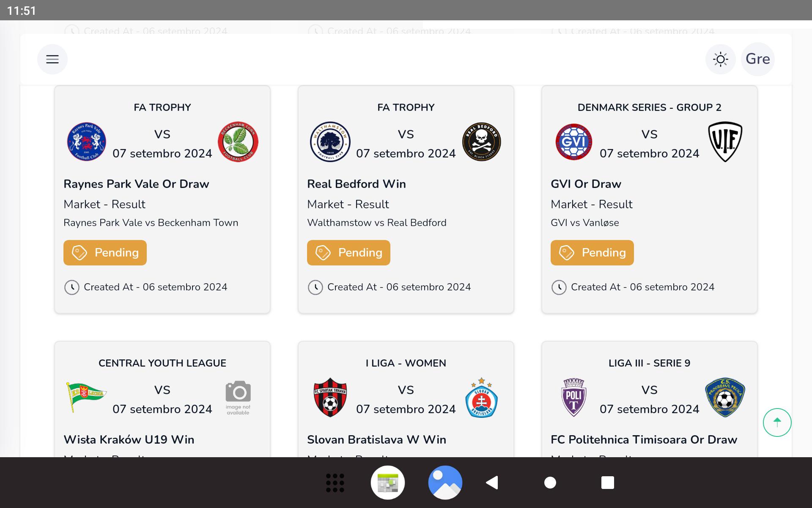The width and height of the screenshot is (812, 508).
Task: Click the image-not-available placeholder thumbnail
Action: tap(238, 398)
